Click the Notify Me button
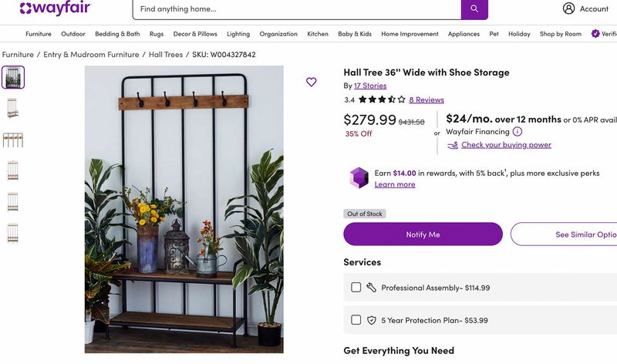The image size is (617, 364). [423, 234]
